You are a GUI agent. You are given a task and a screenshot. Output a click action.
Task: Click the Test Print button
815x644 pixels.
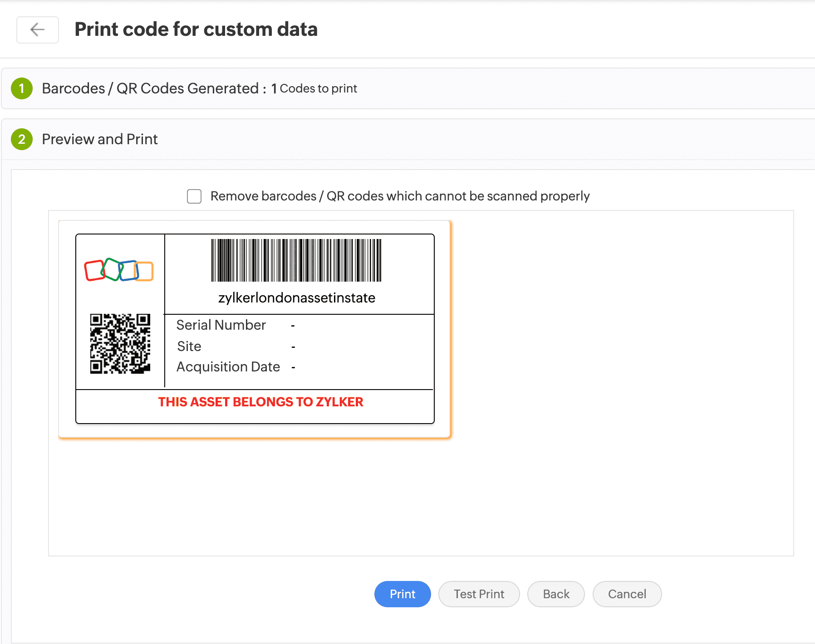click(x=479, y=594)
